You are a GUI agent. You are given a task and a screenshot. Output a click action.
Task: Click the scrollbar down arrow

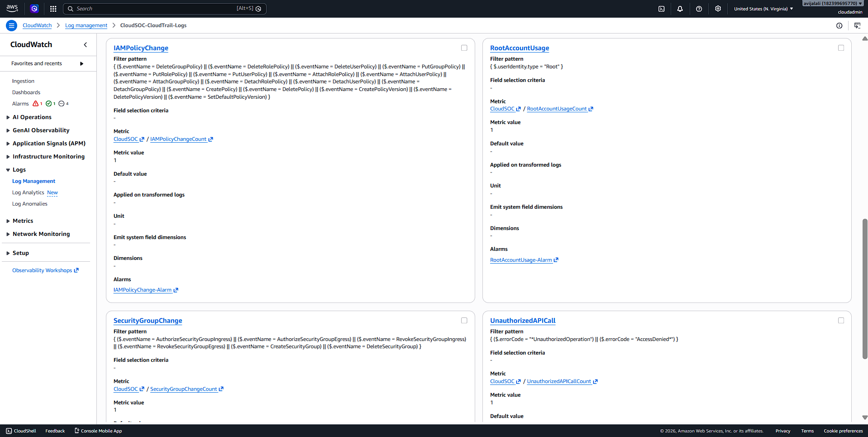click(865, 418)
